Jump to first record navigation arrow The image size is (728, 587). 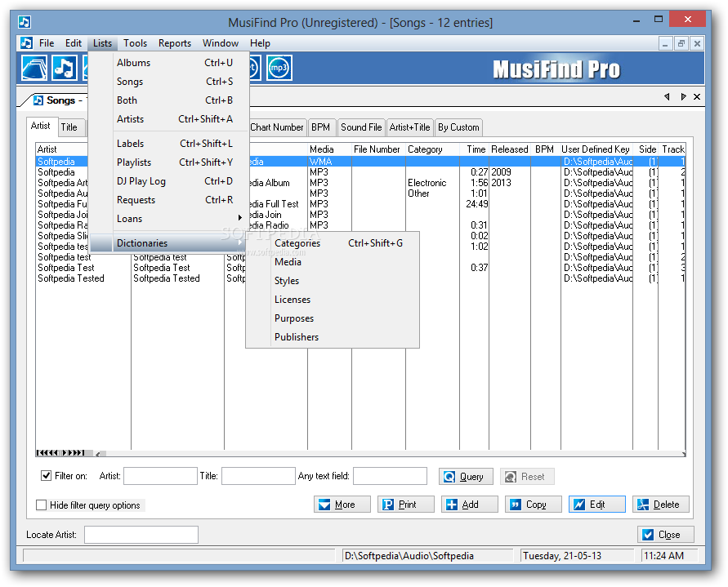pyautogui.click(x=39, y=452)
